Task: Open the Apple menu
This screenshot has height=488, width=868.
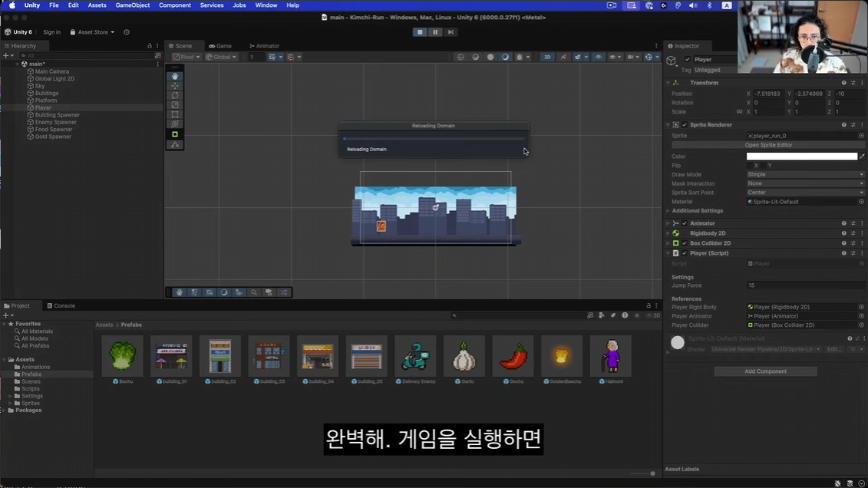Action: [x=12, y=5]
